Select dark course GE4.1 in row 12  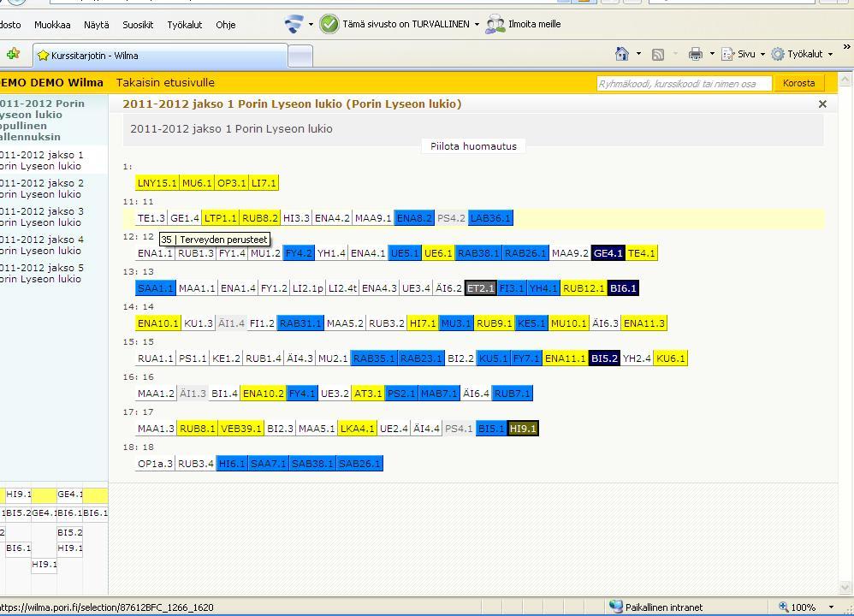point(608,253)
